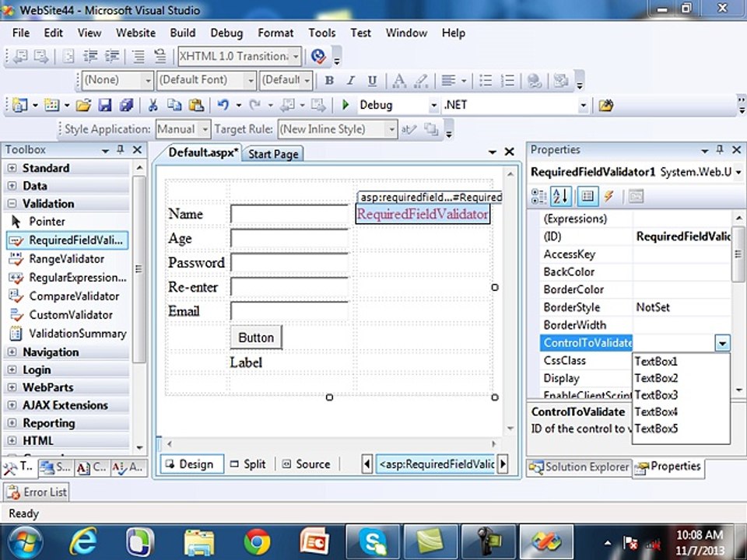The image size is (747, 560).
Task: Open Internet Explorer from the taskbar
Action: pos(83,542)
